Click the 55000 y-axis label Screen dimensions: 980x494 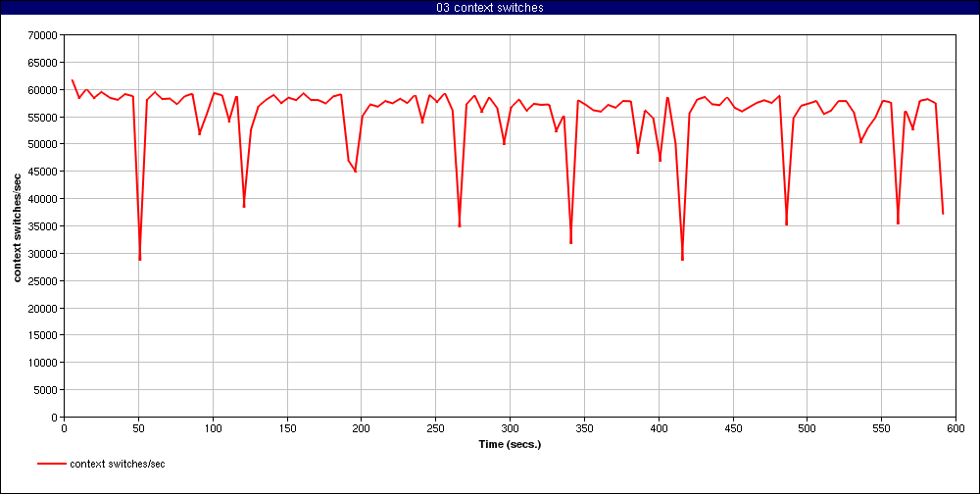point(44,117)
